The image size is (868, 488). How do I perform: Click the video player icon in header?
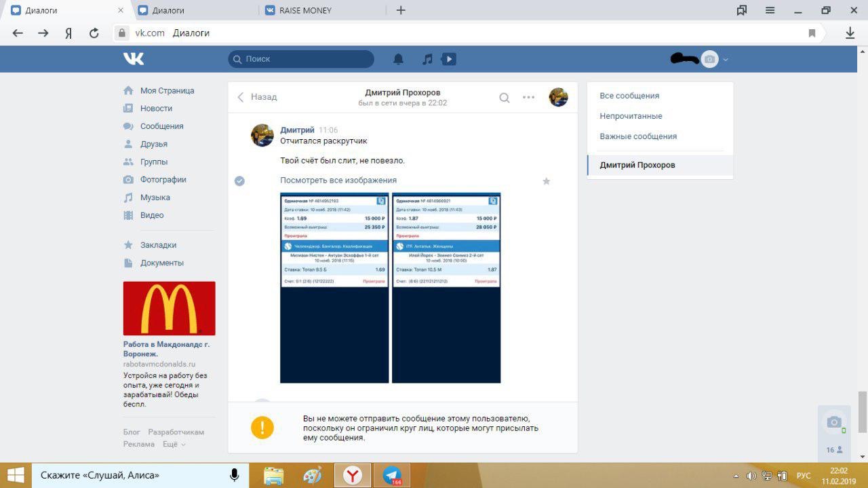(448, 59)
